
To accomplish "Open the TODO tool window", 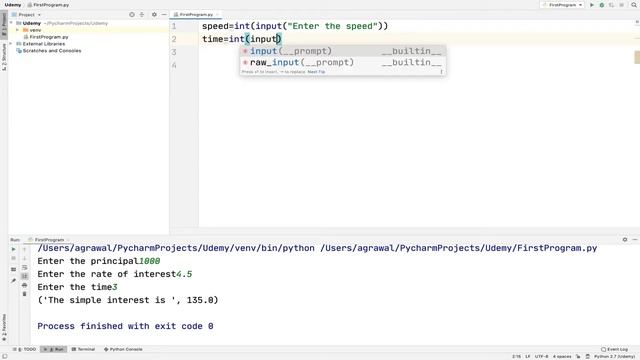I will 24,349.
